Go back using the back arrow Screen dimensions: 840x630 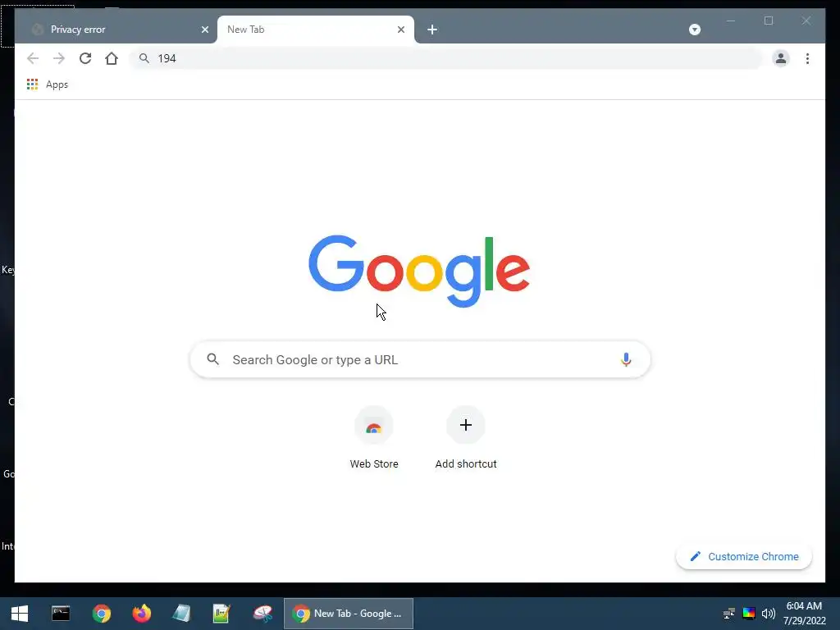pyautogui.click(x=33, y=58)
